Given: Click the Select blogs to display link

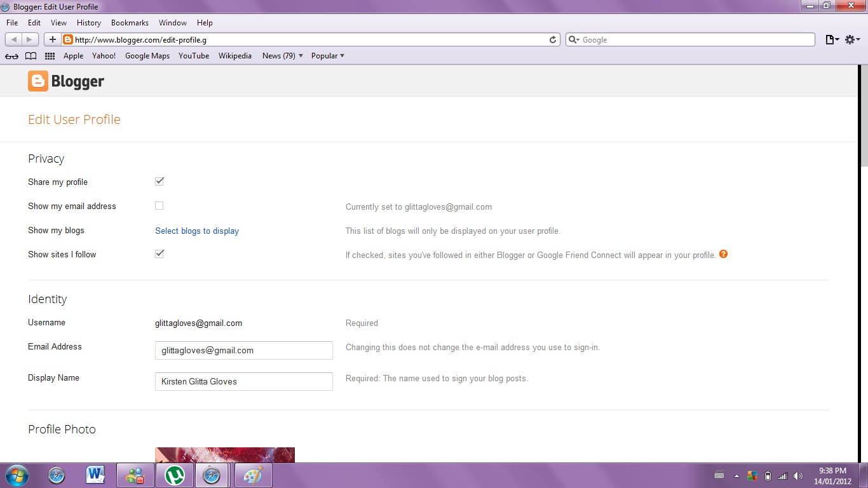Looking at the screenshot, I should [x=197, y=231].
